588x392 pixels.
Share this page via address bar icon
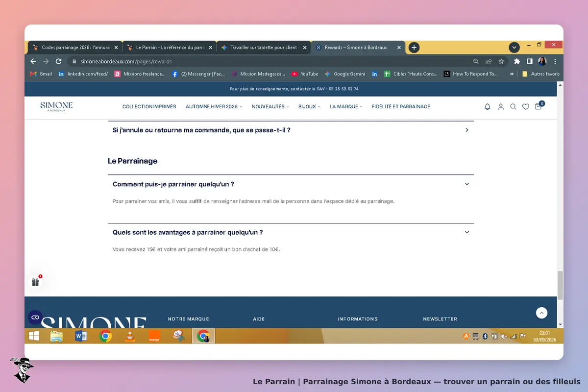tap(489, 62)
